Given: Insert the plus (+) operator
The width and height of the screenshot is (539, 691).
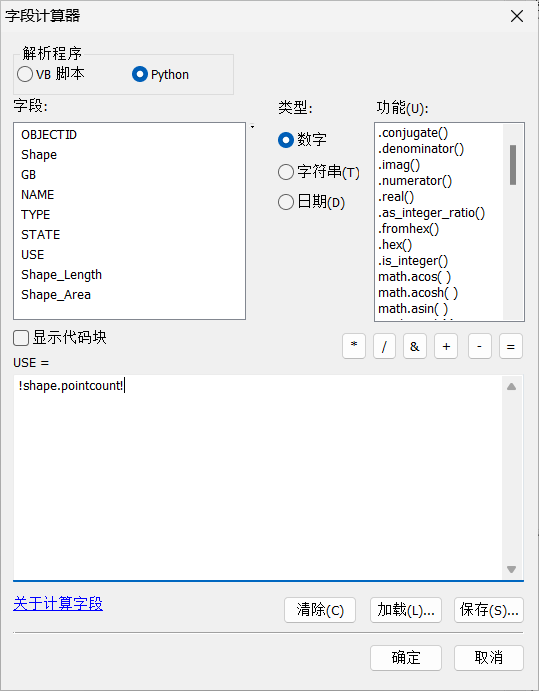Looking at the screenshot, I should click(446, 346).
